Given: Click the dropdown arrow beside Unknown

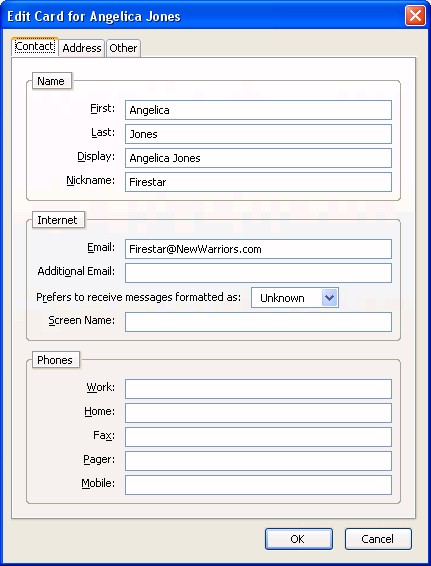Looking at the screenshot, I should click(x=329, y=298).
